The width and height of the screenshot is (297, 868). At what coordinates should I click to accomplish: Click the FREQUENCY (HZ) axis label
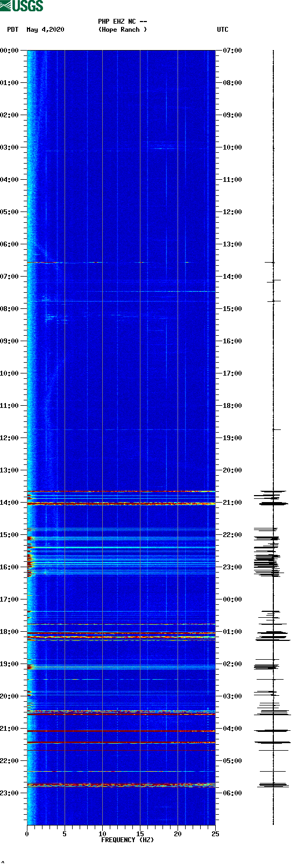(128, 840)
